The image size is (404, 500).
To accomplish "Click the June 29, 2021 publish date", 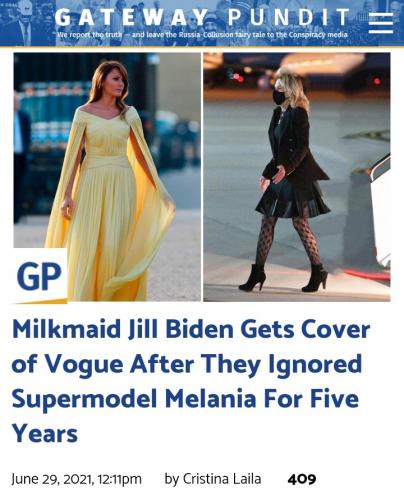I will point(52,479).
